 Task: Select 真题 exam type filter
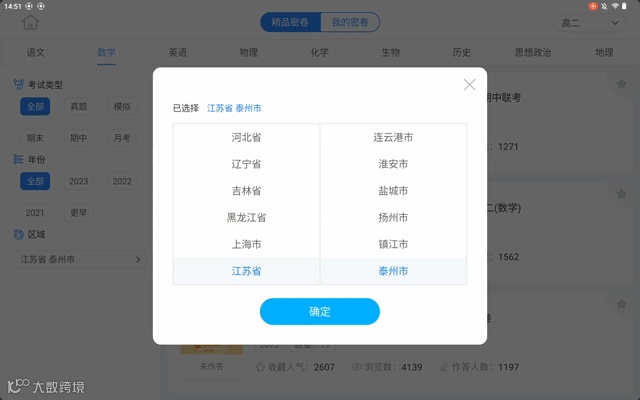pyautogui.click(x=78, y=107)
